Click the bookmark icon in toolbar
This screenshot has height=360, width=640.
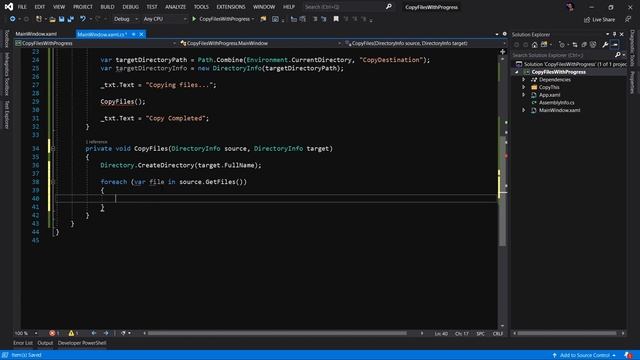[336, 19]
